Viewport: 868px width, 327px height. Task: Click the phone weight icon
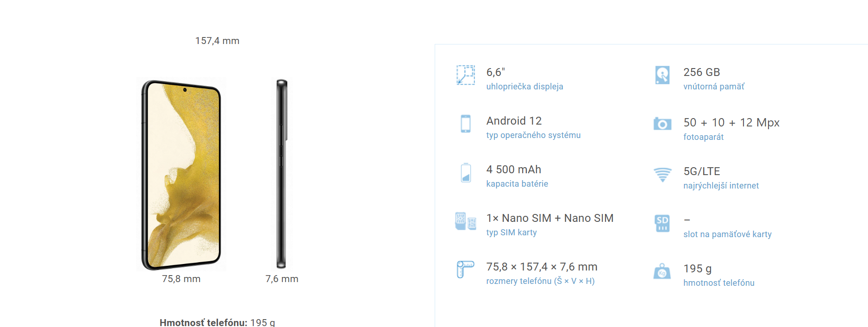tap(662, 272)
